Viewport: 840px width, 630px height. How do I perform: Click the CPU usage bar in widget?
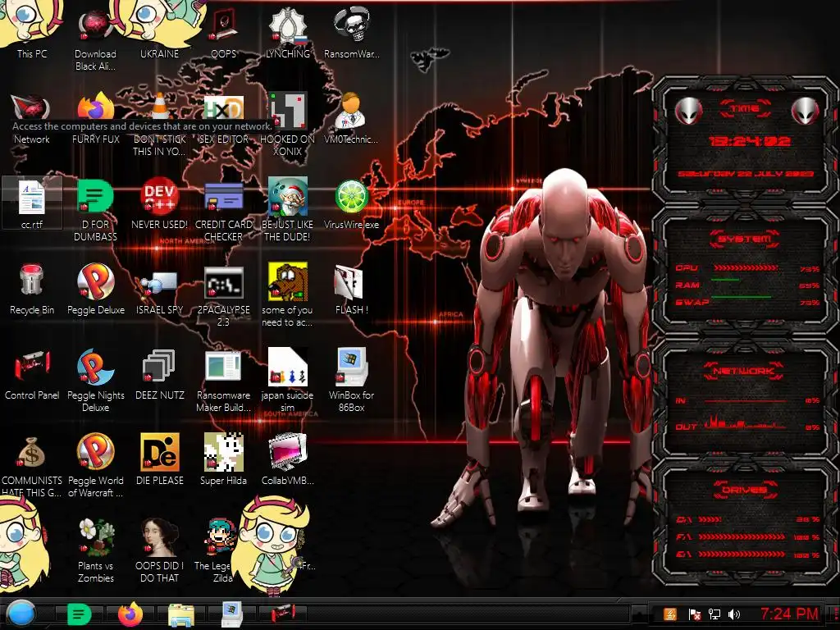tap(746, 268)
